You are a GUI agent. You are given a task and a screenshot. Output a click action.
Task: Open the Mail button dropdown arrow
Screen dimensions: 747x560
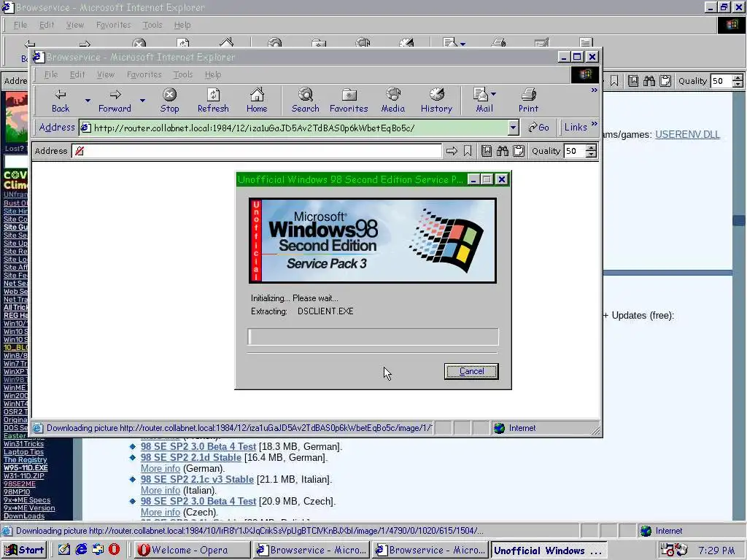[494, 94]
